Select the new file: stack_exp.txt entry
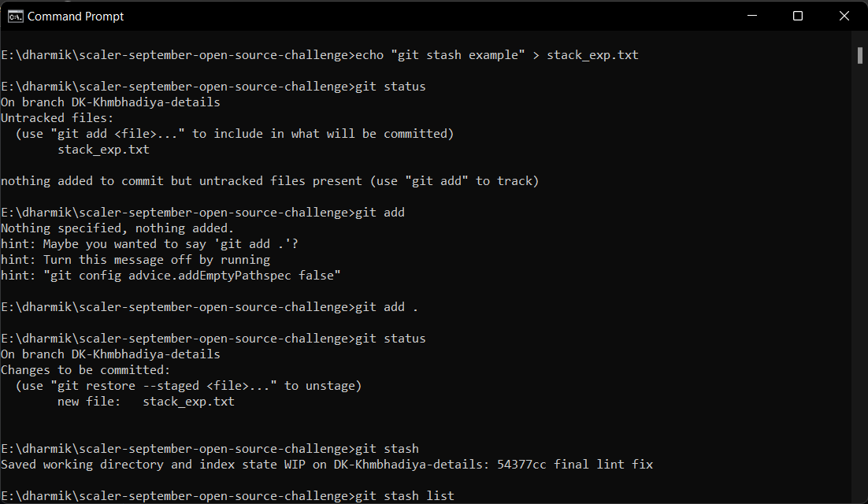The image size is (868, 504). click(145, 401)
